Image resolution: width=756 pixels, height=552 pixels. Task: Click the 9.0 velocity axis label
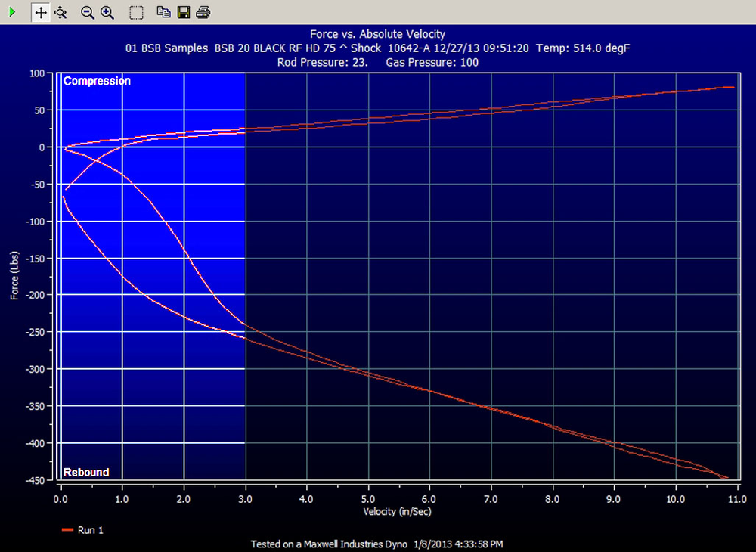click(x=614, y=500)
